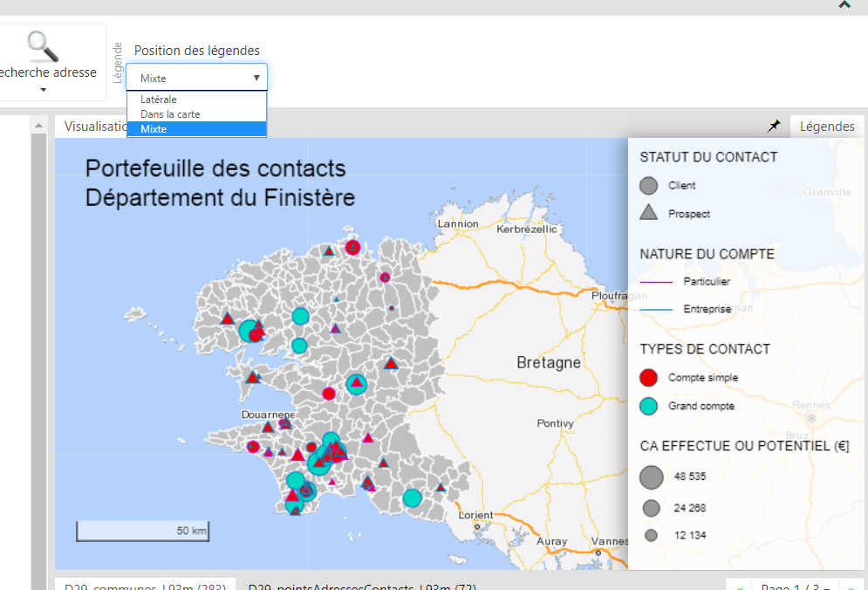This screenshot has height=590, width=868.
Task: Open the Position des légendes combo box
Action: (196, 78)
